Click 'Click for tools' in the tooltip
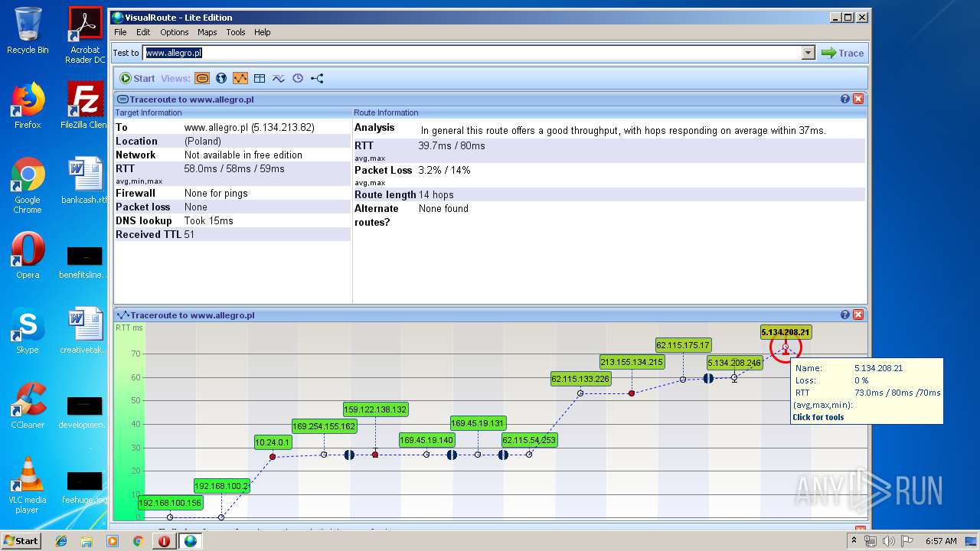 [818, 417]
